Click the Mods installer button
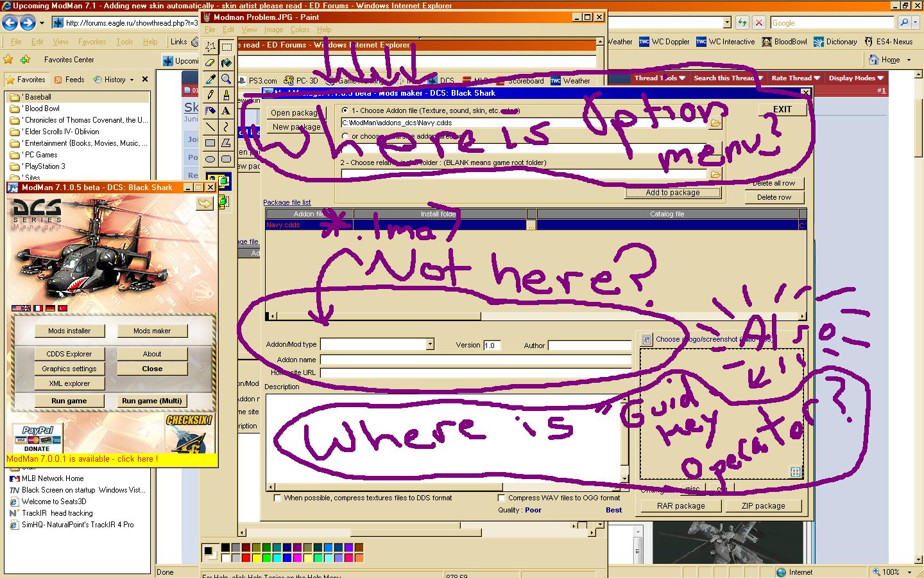 point(69,331)
